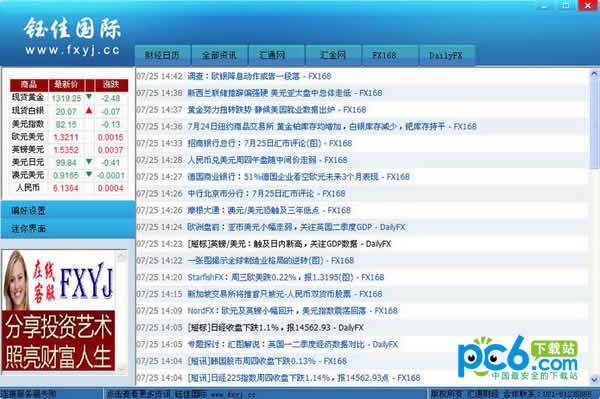Viewport: 600px width, 399px height.
Task: Select the 欧元美元 row name
Action: [x=28, y=137]
